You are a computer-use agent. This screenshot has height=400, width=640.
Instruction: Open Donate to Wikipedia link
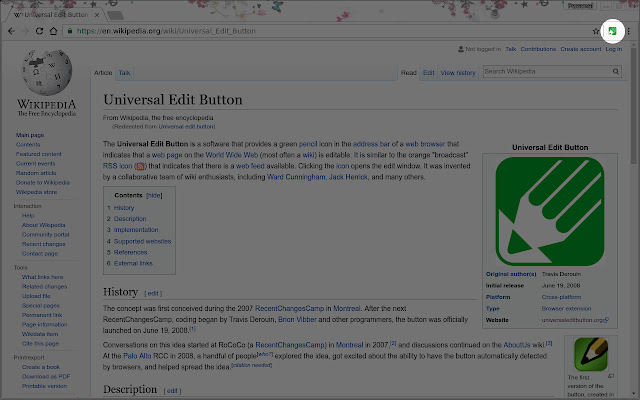[43, 182]
